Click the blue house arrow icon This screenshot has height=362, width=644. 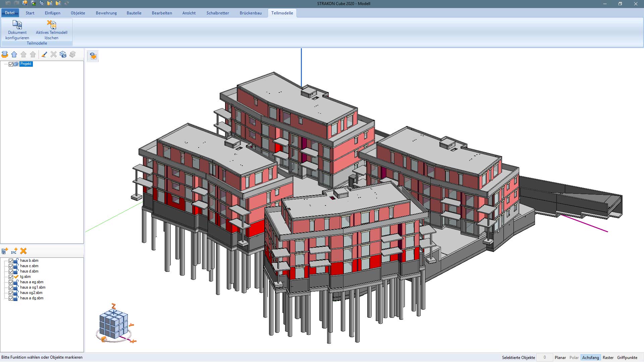[14, 54]
